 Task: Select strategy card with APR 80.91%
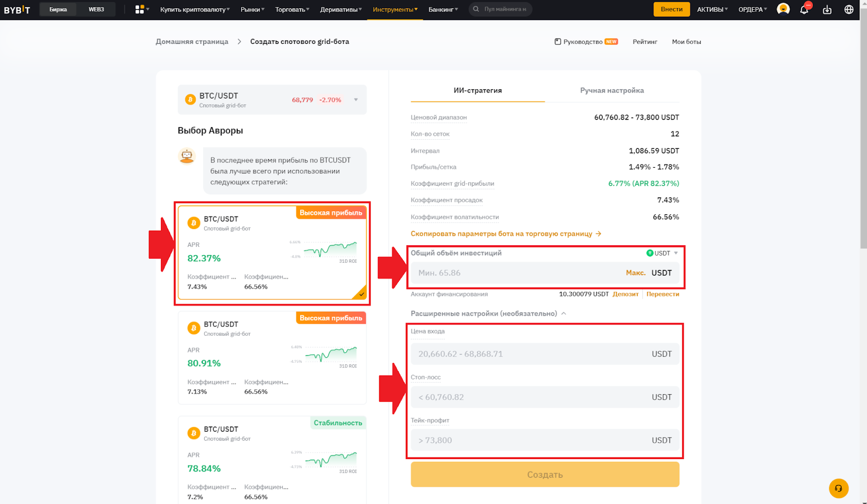coord(272,358)
